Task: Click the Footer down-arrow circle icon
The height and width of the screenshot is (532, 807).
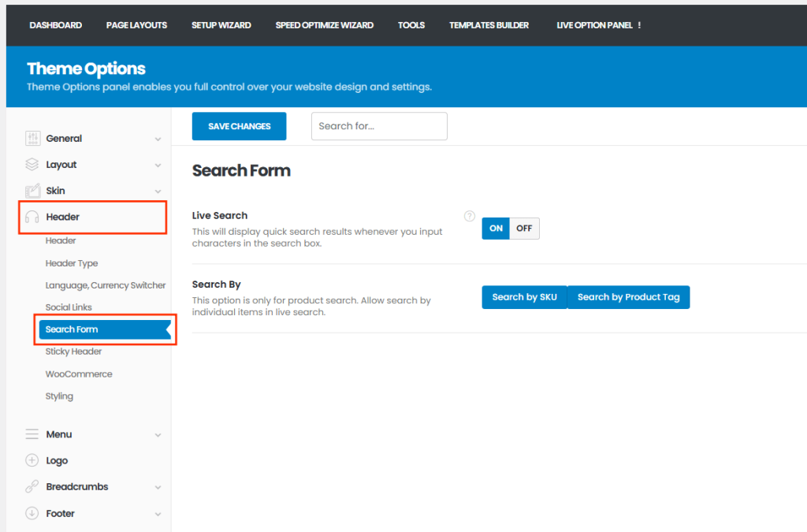Action: tap(32, 513)
